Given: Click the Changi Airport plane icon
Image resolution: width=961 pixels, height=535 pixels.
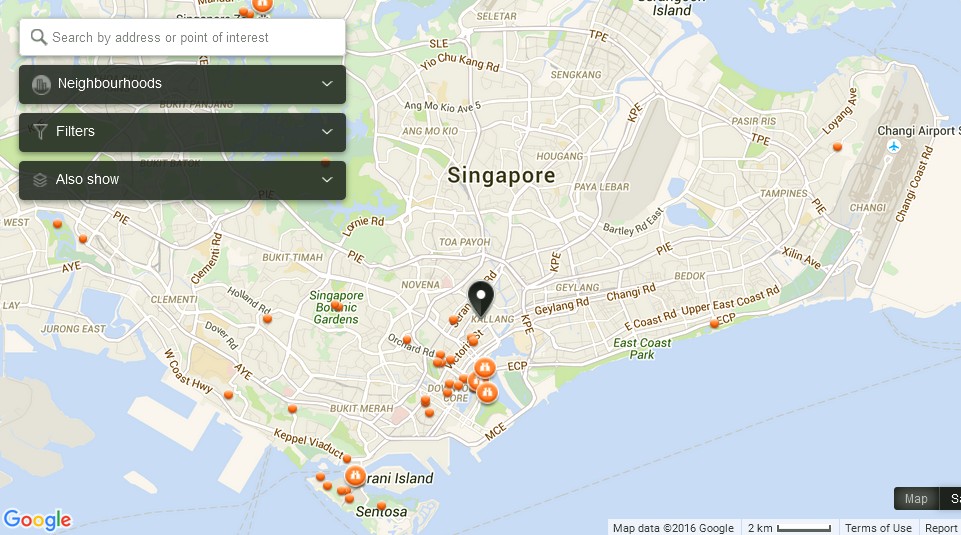Looking at the screenshot, I should coord(894,146).
